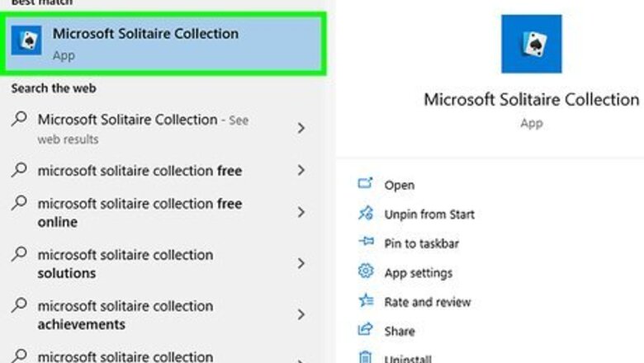
Task: Click 'Microsoft Solitaire Collection' title in preview pane
Action: click(x=531, y=99)
